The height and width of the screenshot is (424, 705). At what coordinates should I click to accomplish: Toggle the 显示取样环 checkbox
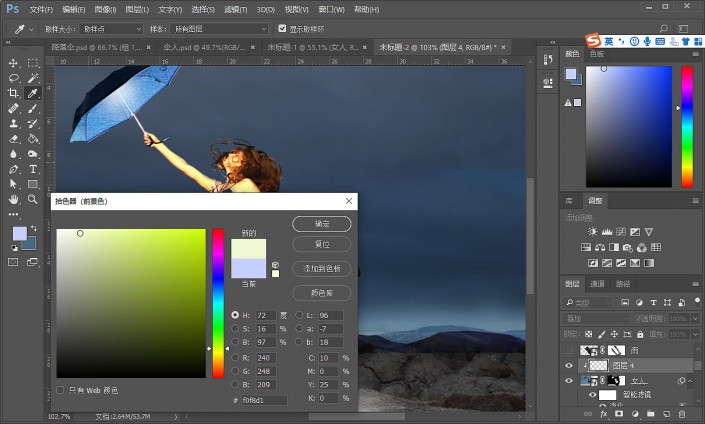[281, 29]
